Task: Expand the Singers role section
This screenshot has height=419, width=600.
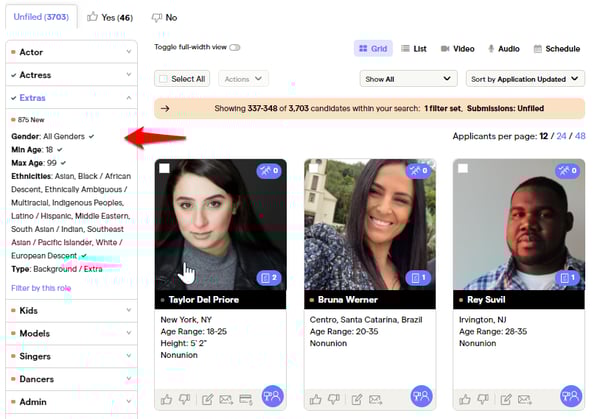Action: click(72, 356)
